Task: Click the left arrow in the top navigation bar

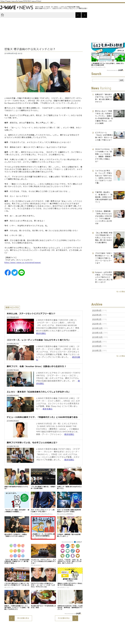Action: pyautogui.click(x=78, y=15)
